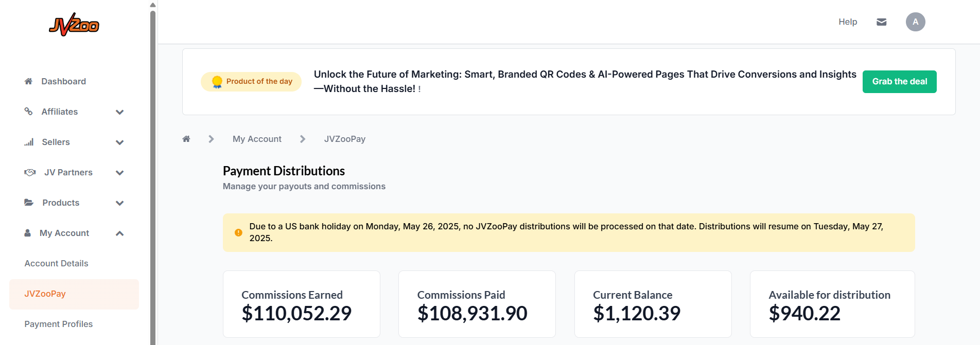Click the Commissions Paid value $108,931.90
Screen dimensions: 980x345
coord(472,313)
